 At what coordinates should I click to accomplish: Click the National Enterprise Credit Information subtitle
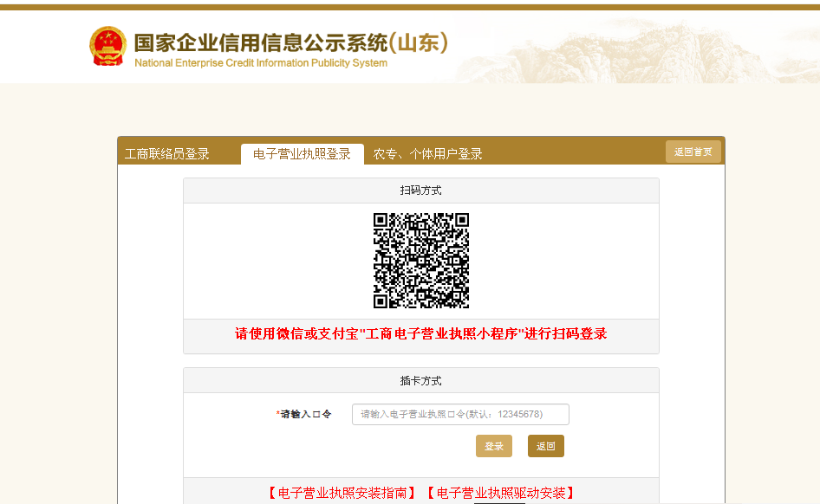(261, 63)
